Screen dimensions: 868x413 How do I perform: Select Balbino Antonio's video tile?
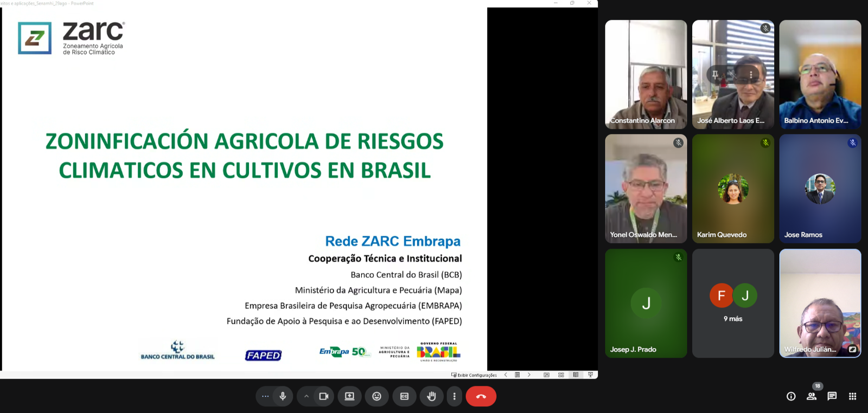click(x=820, y=74)
